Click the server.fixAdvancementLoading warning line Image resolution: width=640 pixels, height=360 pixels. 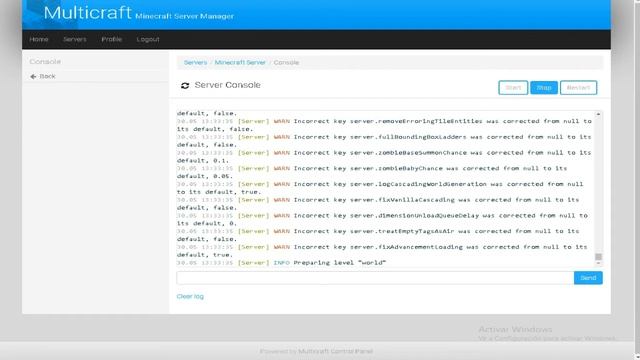(382, 251)
